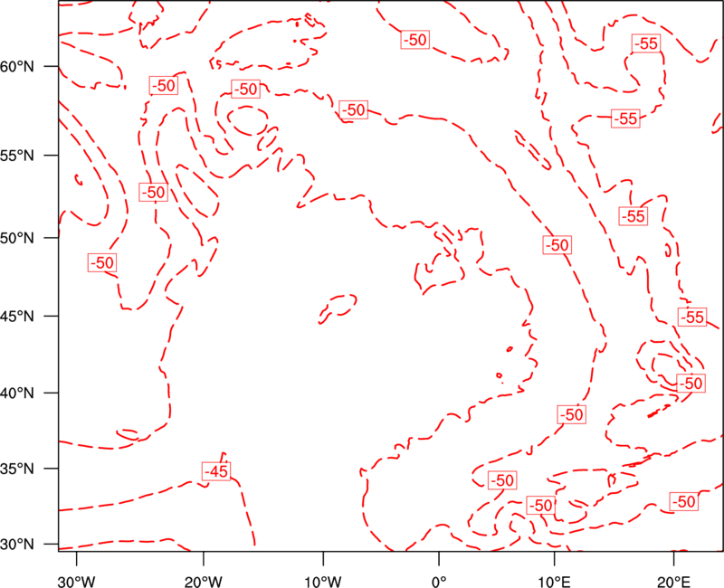Click the -45 contour value label
724x588 pixels.
click(216, 471)
